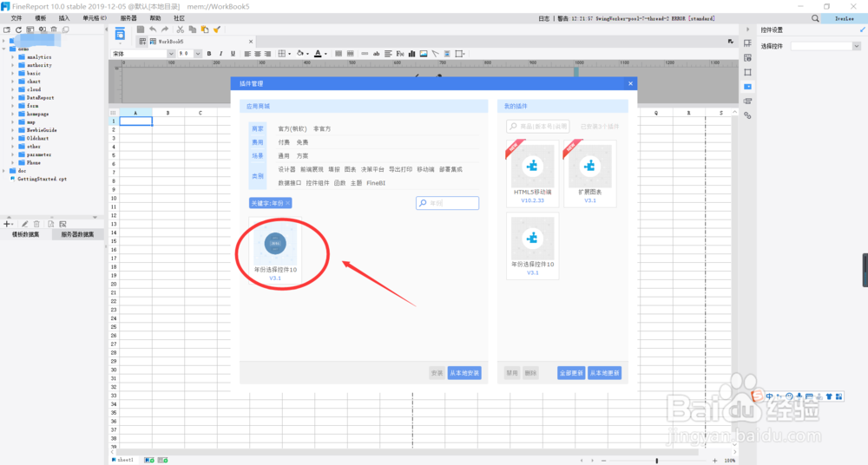Viewport: 868px width, 465px height.
Task: Open the 社区 menu
Action: click(x=180, y=18)
